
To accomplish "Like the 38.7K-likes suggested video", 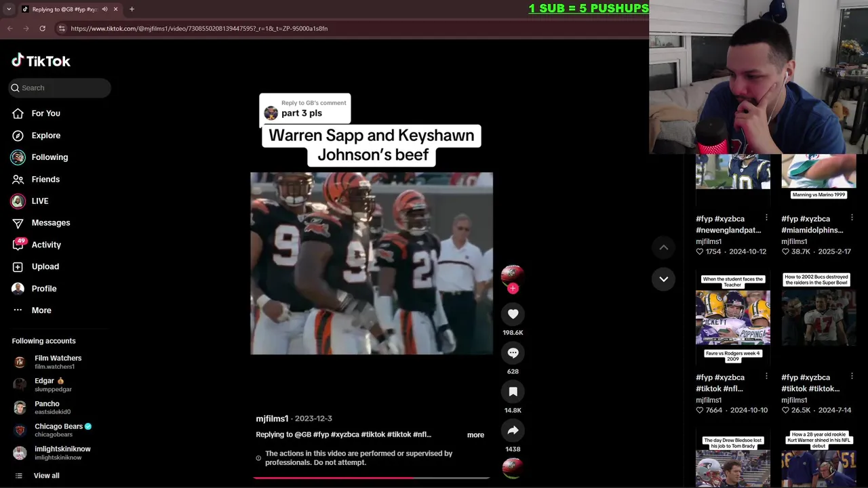I will (785, 251).
